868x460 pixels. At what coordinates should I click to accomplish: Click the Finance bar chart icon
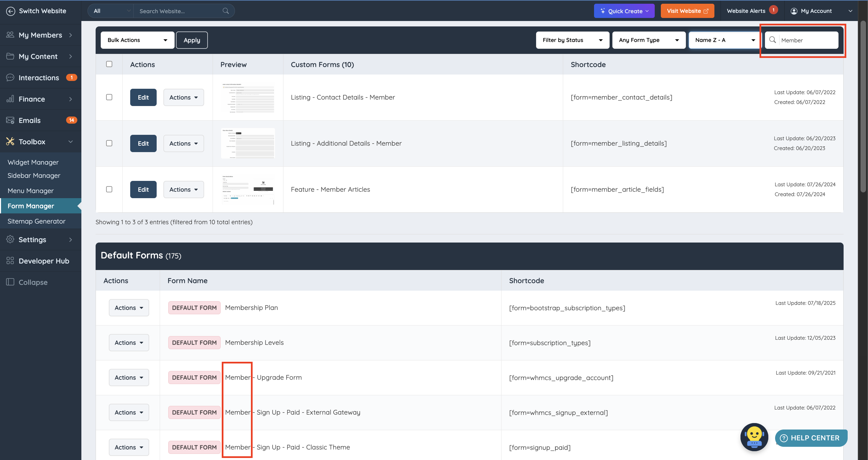[x=10, y=99]
